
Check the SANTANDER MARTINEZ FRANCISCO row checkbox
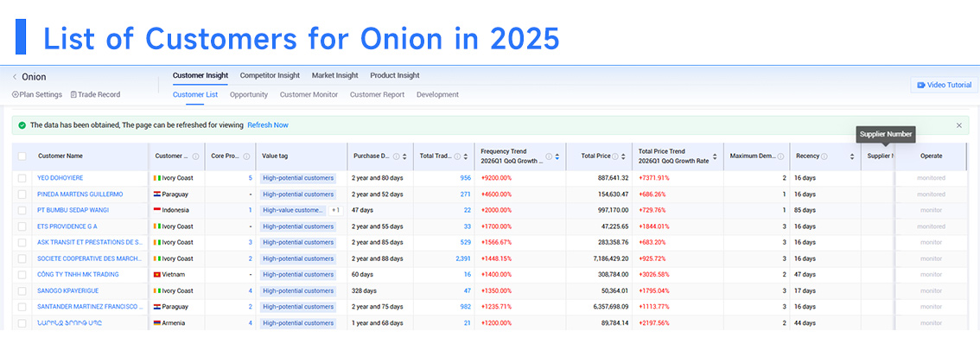[22, 307]
